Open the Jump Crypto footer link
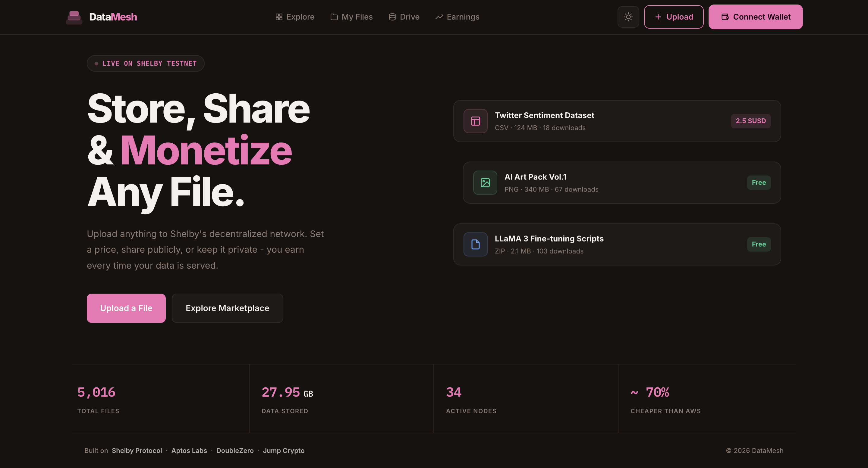This screenshot has width=868, height=468. (x=283, y=451)
